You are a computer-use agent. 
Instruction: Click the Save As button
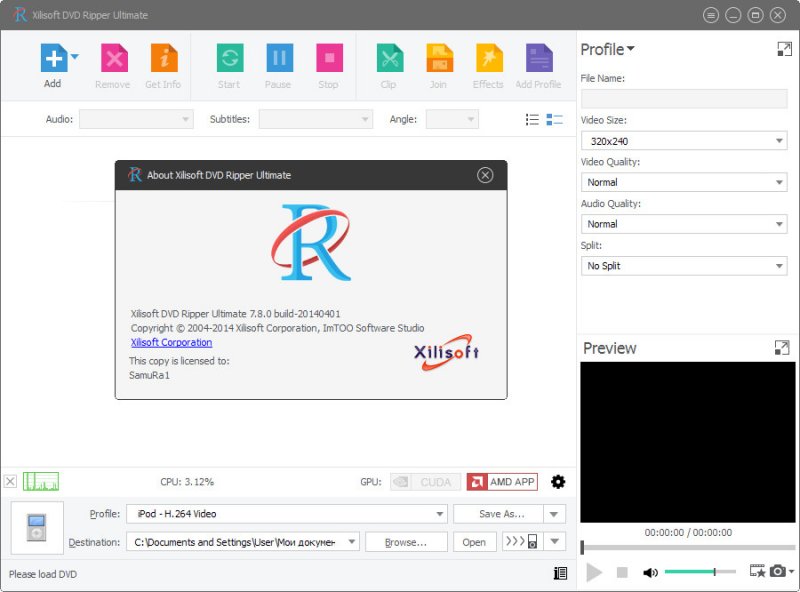click(x=498, y=514)
